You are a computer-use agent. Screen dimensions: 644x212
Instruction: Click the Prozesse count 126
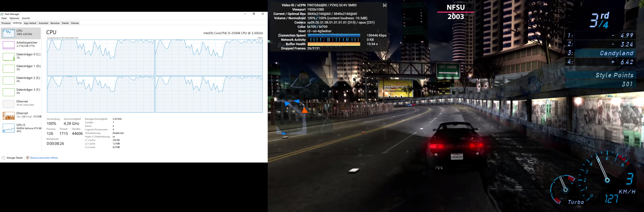[50, 134]
